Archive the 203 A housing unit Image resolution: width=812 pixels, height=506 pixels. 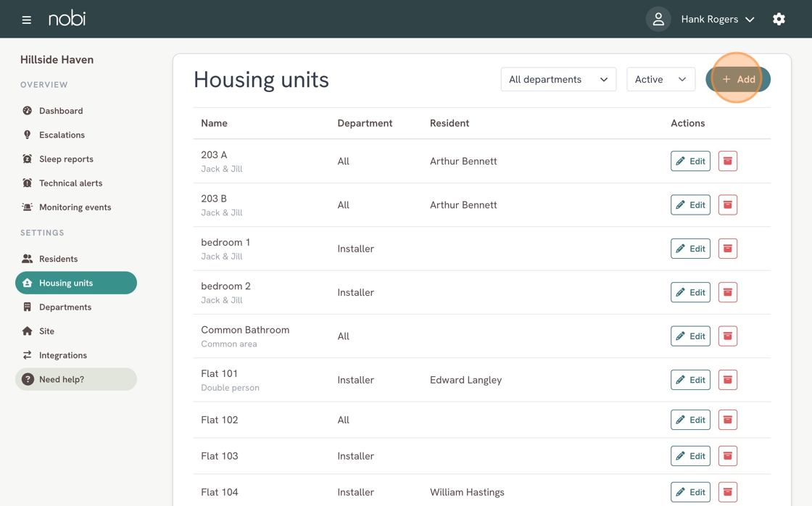coord(728,161)
